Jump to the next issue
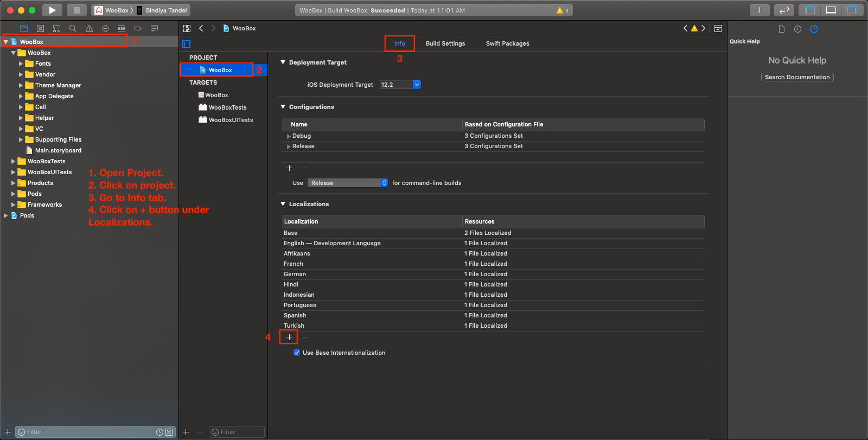Image resolution: width=868 pixels, height=440 pixels. 704,28
